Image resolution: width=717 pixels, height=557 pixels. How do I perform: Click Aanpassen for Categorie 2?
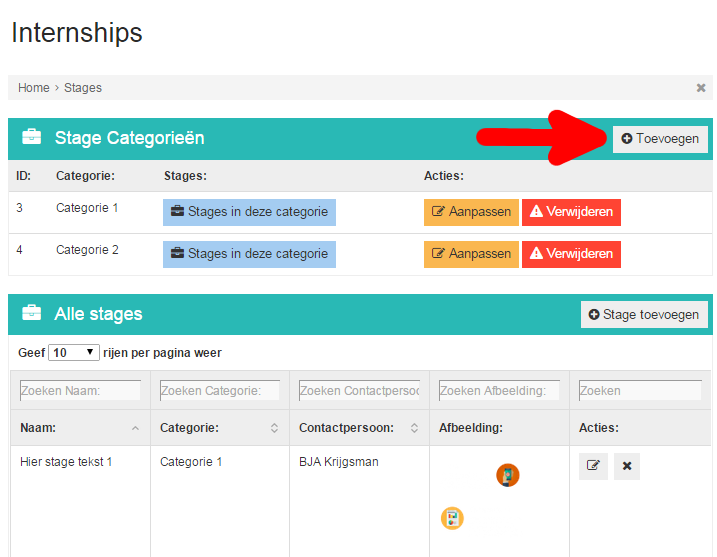[x=471, y=254]
